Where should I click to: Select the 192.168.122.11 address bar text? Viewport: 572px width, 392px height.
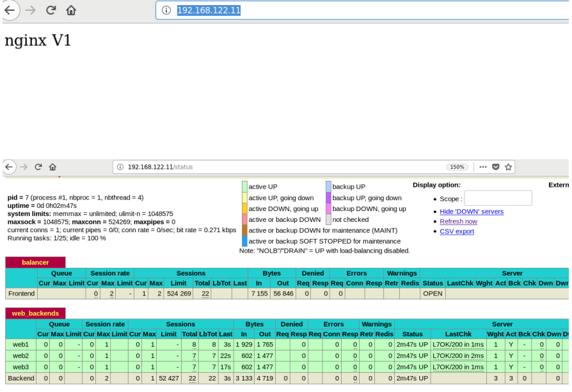(209, 10)
